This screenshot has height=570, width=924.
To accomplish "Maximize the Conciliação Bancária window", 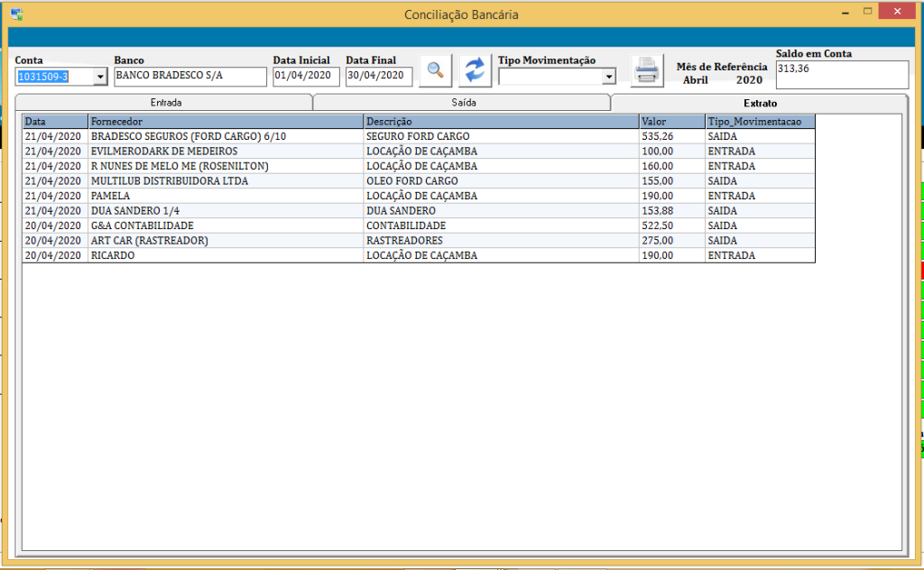I will 868,12.
